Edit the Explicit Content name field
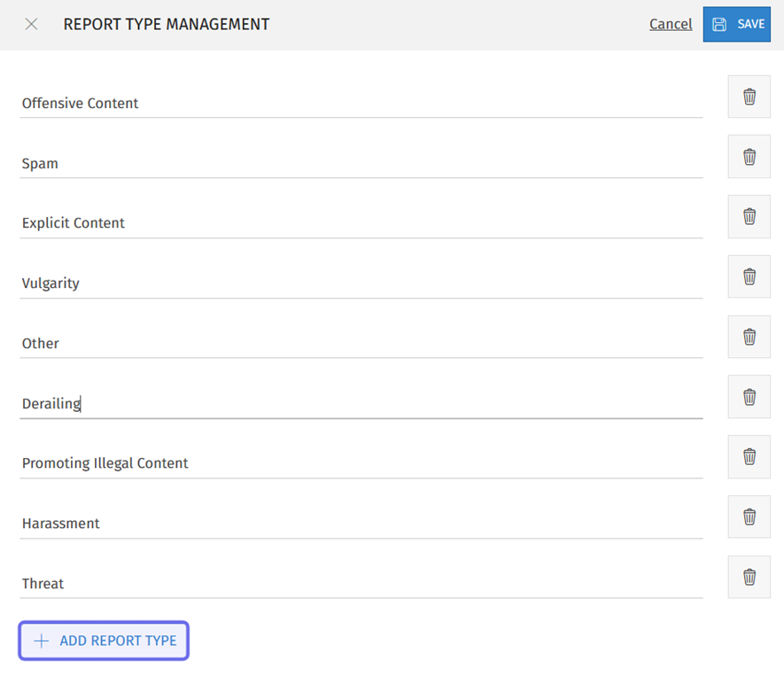 pos(361,223)
